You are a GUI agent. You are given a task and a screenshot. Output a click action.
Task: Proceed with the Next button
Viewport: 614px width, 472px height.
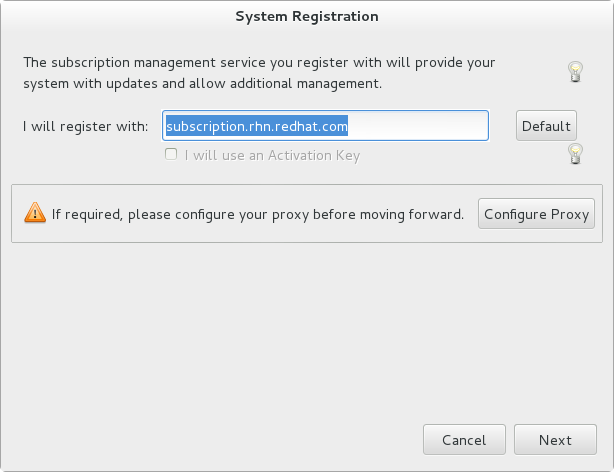click(555, 440)
